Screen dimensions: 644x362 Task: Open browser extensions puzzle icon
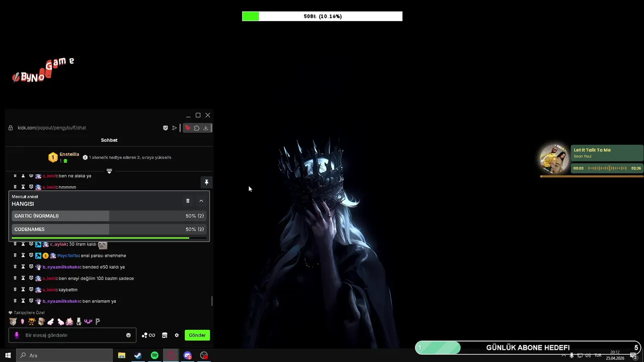197,128
